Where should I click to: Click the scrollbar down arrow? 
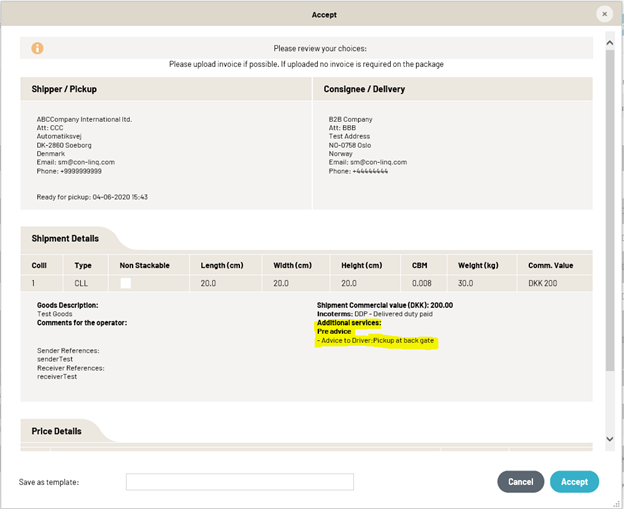tap(610, 439)
